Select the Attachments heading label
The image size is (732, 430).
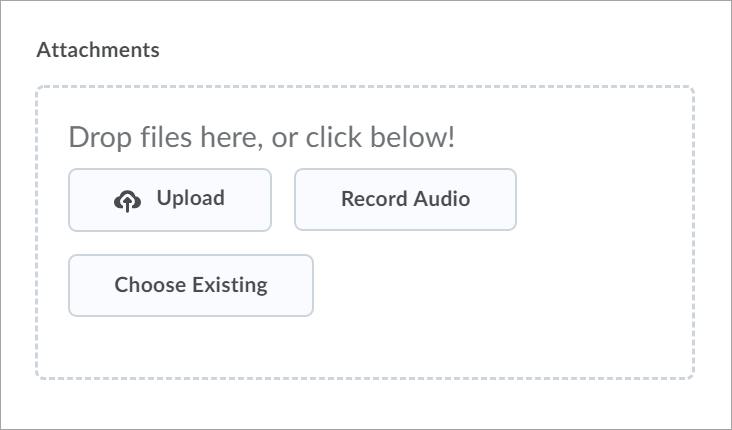(x=98, y=50)
